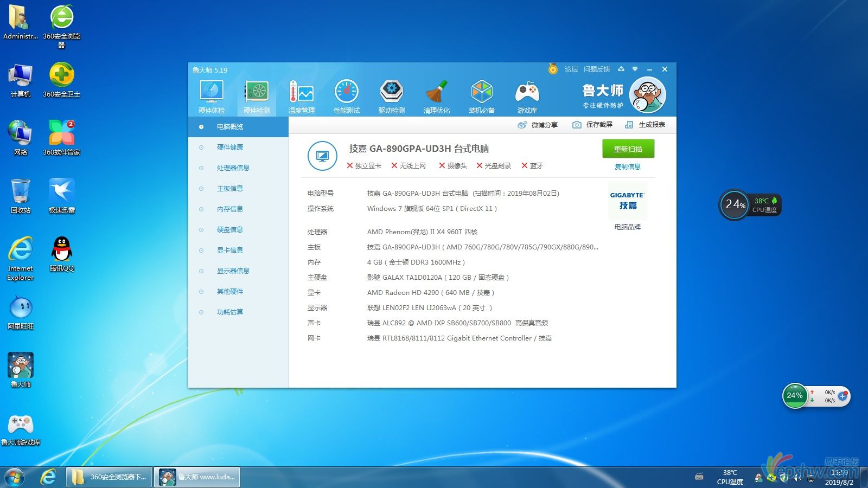Open the 360软件管家 desktop icon

tap(62, 138)
